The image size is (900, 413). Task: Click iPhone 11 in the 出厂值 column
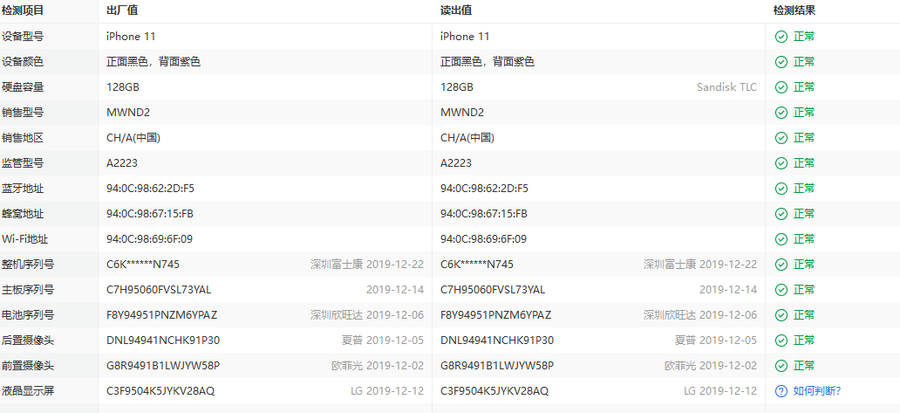tap(131, 37)
